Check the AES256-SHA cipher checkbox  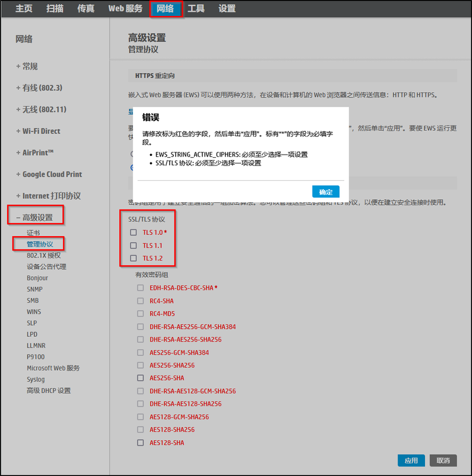(x=140, y=378)
